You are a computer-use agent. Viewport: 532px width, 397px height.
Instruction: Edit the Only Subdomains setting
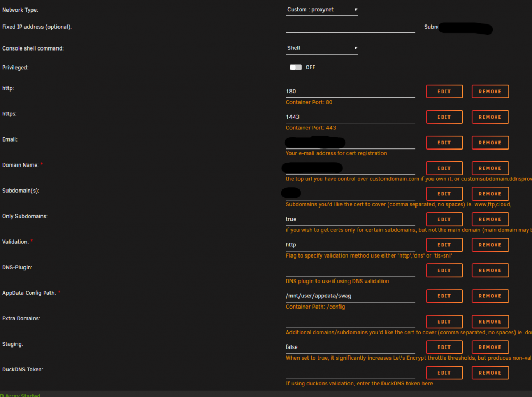[444, 219]
